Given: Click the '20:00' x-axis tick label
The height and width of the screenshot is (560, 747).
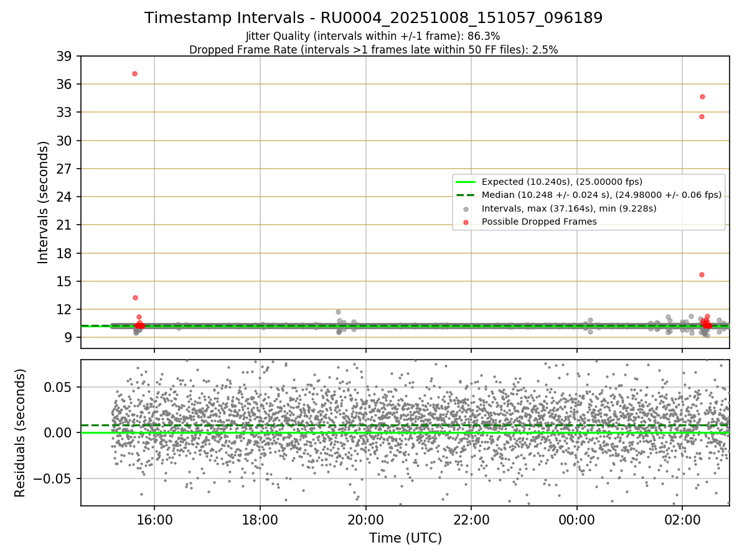Looking at the screenshot, I should click(x=365, y=518).
